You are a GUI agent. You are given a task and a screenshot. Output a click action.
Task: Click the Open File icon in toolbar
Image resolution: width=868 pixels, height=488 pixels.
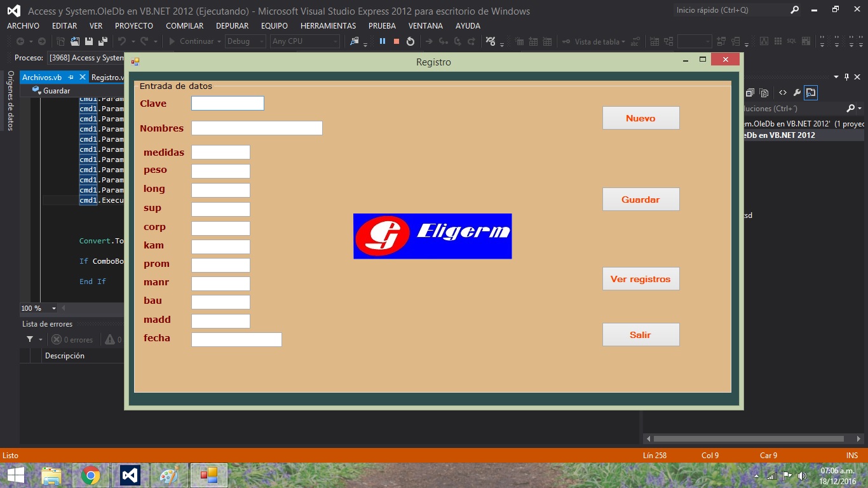75,41
